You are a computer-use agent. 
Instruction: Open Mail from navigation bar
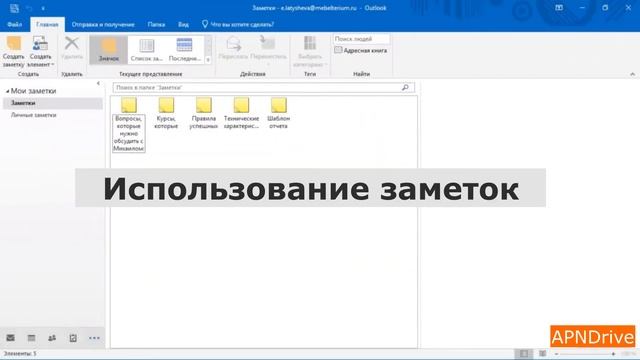coord(11,338)
